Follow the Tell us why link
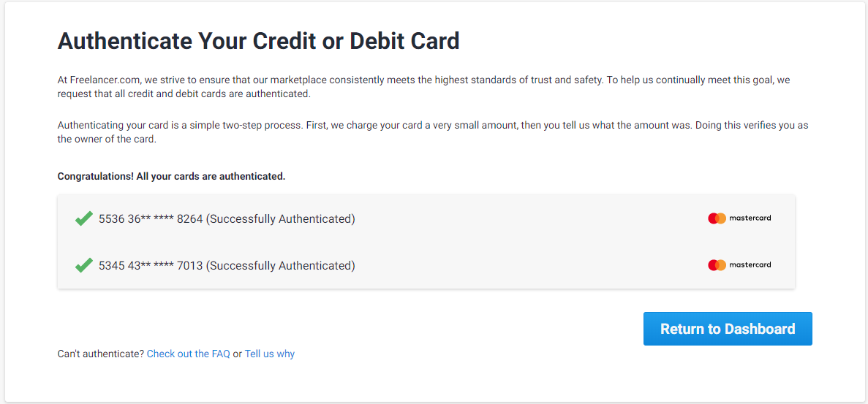Viewport: 868px width, 404px height. click(269, 354)
